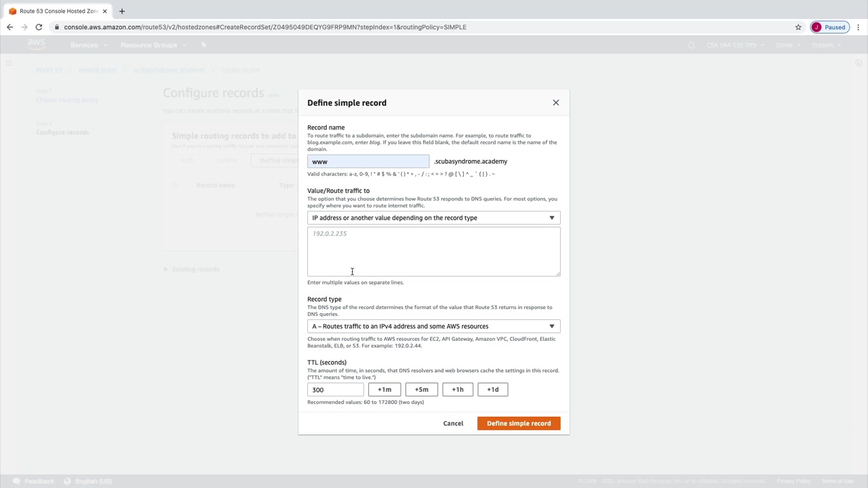Open the English (US) language selector
This screenshot has width=868, height=488.
88,481
